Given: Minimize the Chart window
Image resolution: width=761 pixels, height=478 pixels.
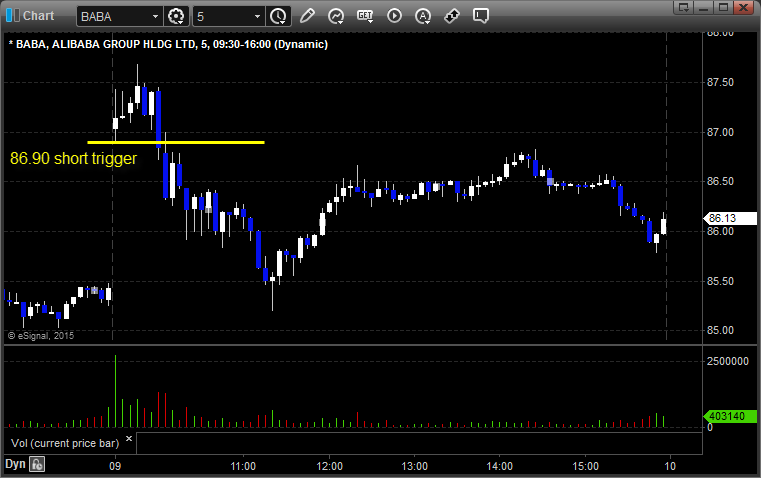Looking at the screenshot, I should click(x=704, y=7).
